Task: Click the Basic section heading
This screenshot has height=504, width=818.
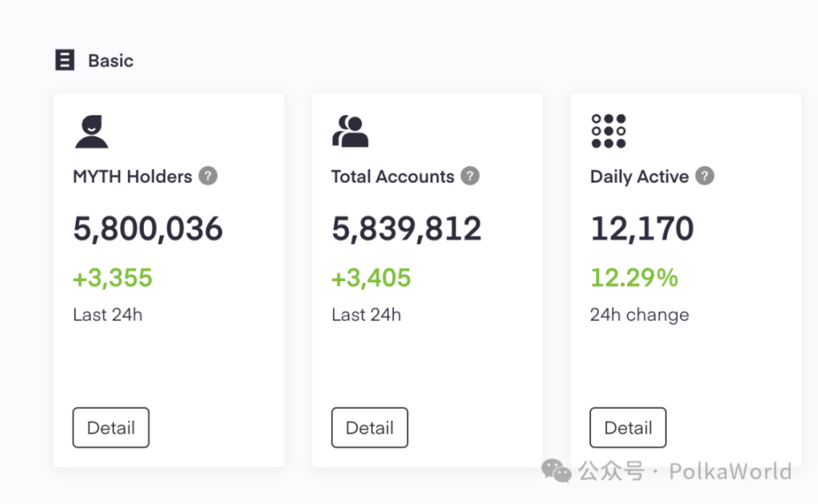Action: coord(110,61)
